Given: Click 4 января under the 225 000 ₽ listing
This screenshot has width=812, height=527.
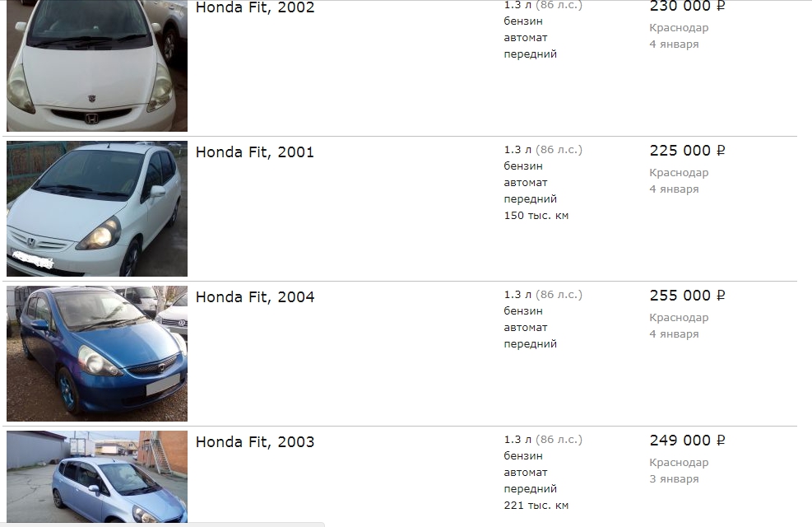Looking at the screenshot, I should click(674, 189).
